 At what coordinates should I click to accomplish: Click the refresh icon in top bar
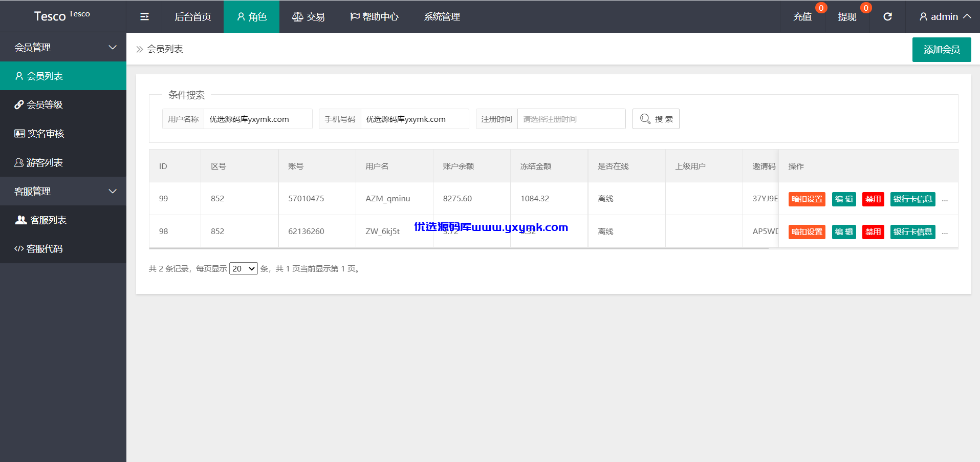point(888,17)
